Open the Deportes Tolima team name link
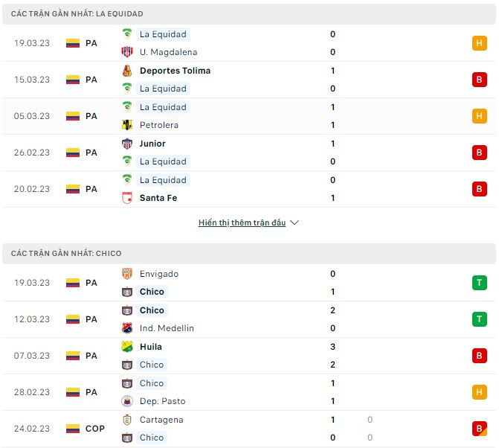Screen dimensions: 499x448 (x=175, y=71)
